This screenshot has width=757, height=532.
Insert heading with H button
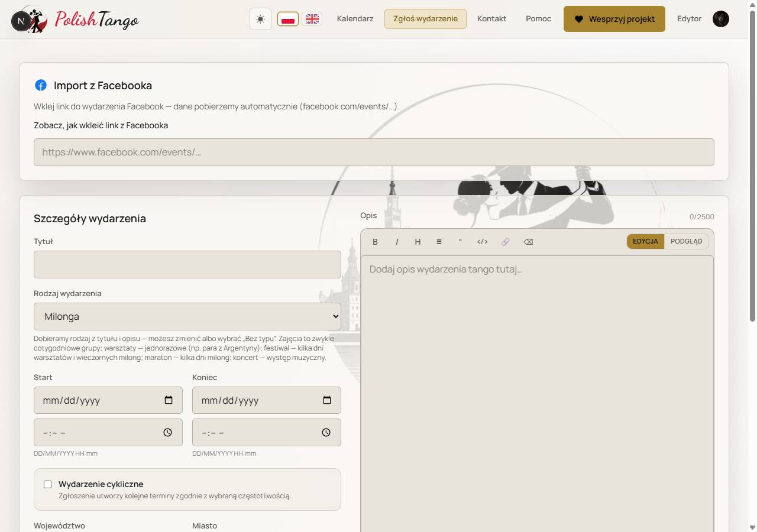click(418, 242)
